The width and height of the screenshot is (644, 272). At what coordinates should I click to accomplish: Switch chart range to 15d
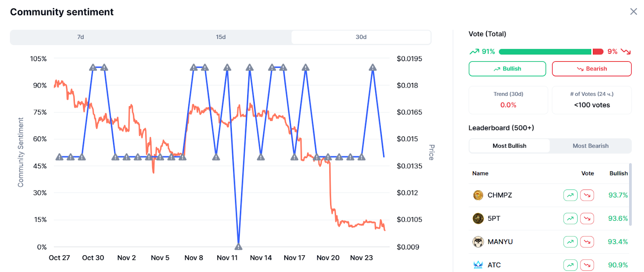pos(221,37)
